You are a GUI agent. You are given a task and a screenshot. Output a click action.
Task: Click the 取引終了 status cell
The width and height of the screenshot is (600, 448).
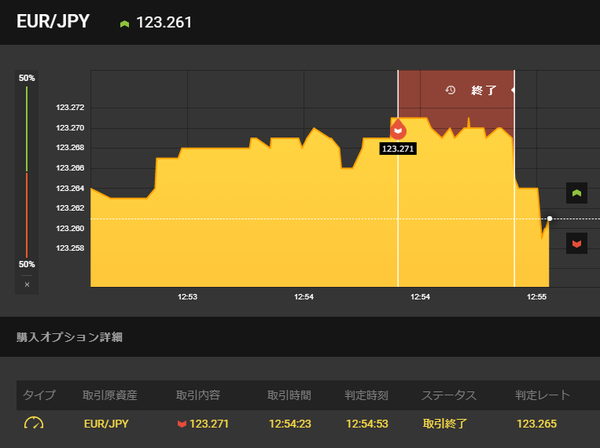(445, 424)
